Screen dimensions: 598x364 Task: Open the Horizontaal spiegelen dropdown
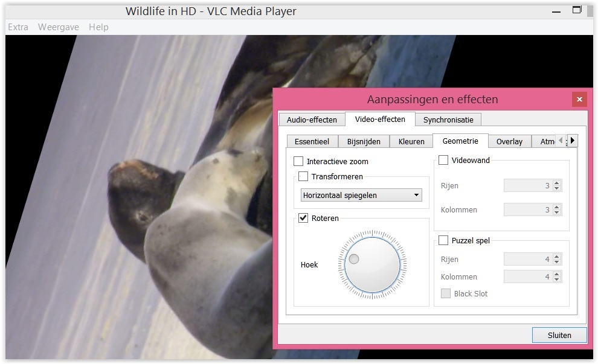tap(361, 195)
